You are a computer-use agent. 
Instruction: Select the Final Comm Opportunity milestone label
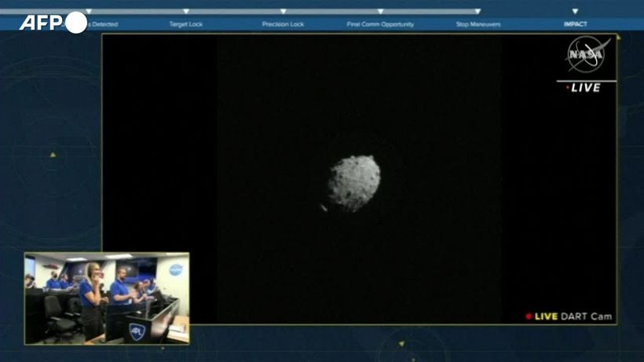point(380,24)
